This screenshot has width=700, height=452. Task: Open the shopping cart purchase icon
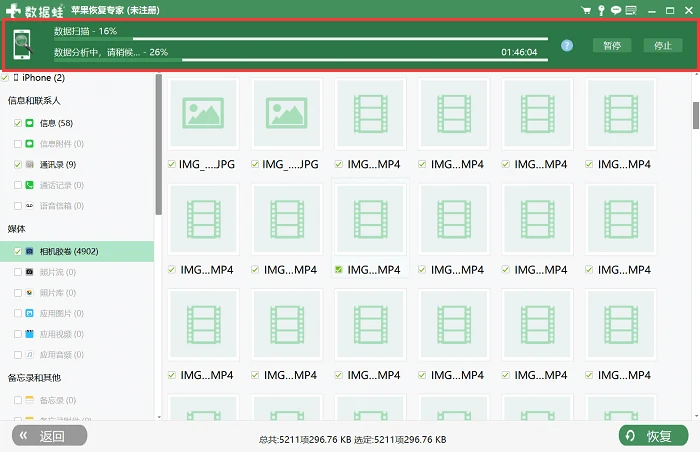coord(586,10)
